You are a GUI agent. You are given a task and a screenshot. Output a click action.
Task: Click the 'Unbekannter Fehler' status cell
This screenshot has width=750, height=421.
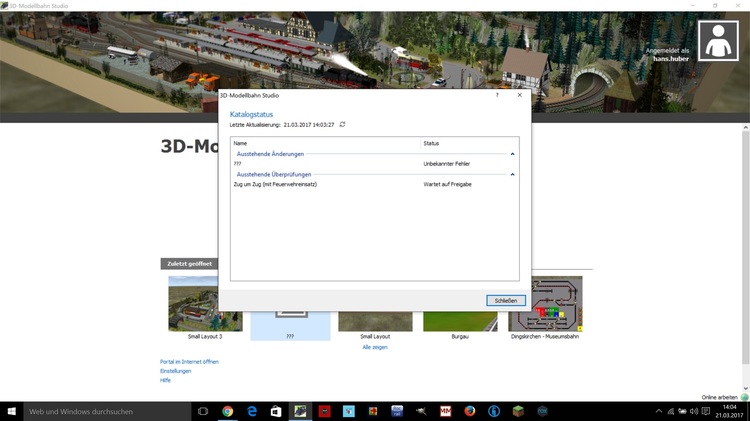[x=446, y=164]
